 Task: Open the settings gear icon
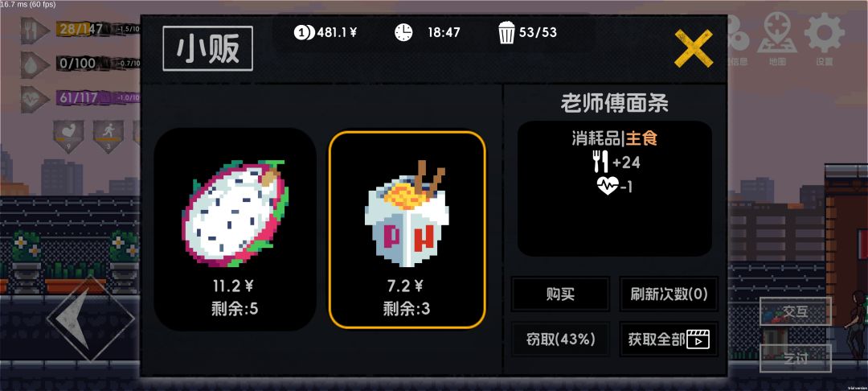click(825, 33)
